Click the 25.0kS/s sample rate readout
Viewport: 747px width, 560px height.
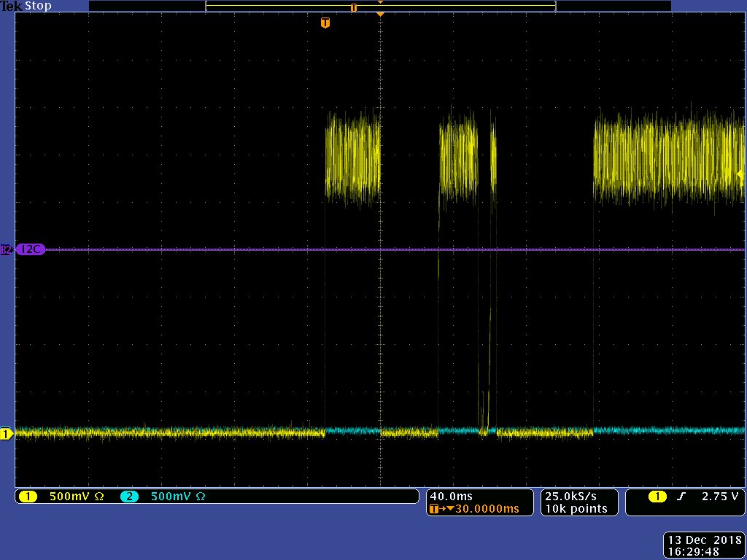(570, 496)
